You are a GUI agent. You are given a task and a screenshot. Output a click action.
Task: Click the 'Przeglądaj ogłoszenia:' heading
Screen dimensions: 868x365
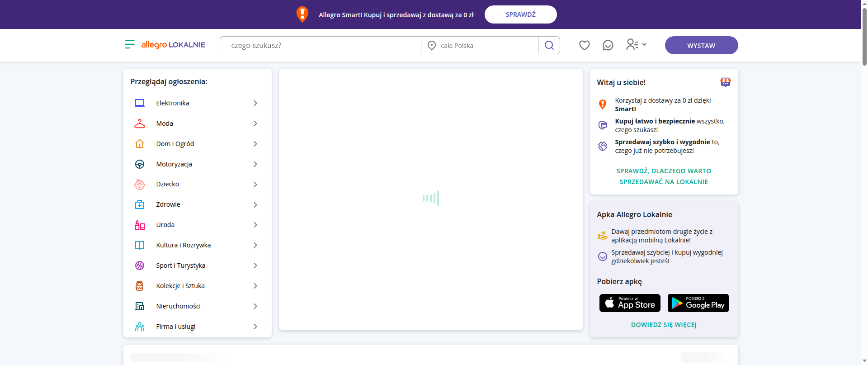click(x=169, y=82)
